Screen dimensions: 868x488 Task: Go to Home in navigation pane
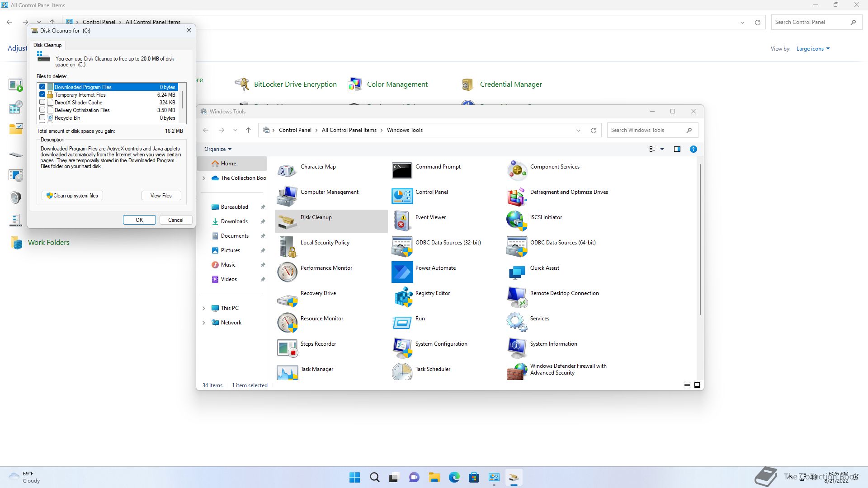232,164
